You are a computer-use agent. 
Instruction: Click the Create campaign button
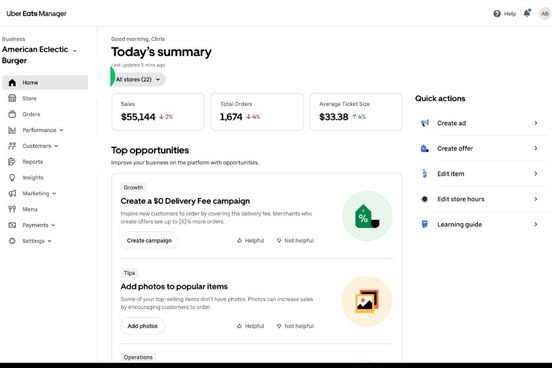coord(149,241)
